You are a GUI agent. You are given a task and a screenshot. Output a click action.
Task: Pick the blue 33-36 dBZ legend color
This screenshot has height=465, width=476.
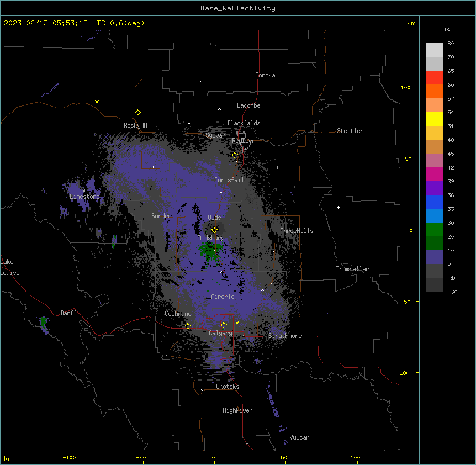[x=434, y=202]
